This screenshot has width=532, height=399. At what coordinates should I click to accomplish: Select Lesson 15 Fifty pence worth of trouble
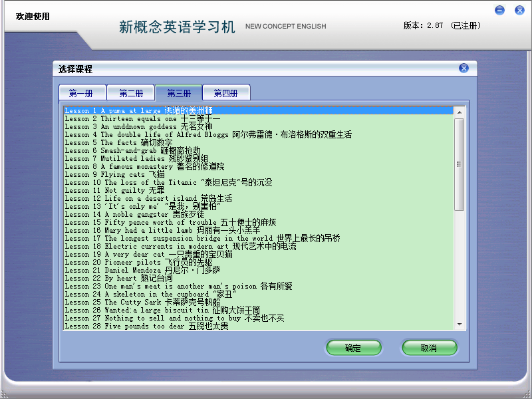click(x=259, y=222)
